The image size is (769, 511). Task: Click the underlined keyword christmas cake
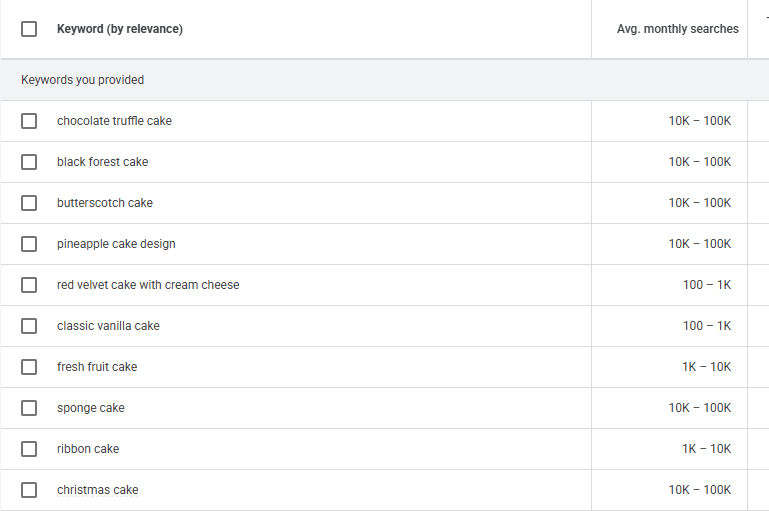[x=98, y=490]
